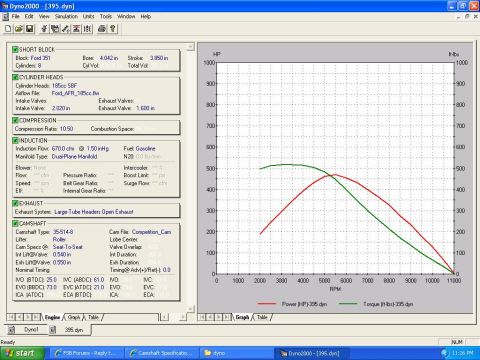Click the New file toolbar icon
The image size is (480, 360).
click(x=8, y=29)
